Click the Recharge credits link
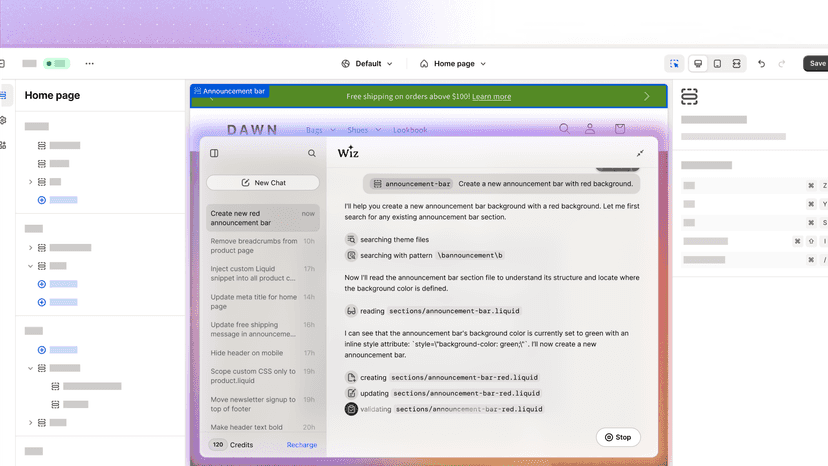This screenshot has height=466, width=828. [302, 445]
